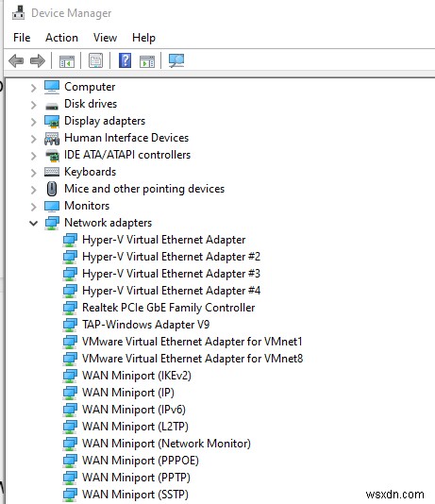Screen dimensions: 435x504
Task: Click the VMnet1 adapter icon
Action: tap(70, 342)
